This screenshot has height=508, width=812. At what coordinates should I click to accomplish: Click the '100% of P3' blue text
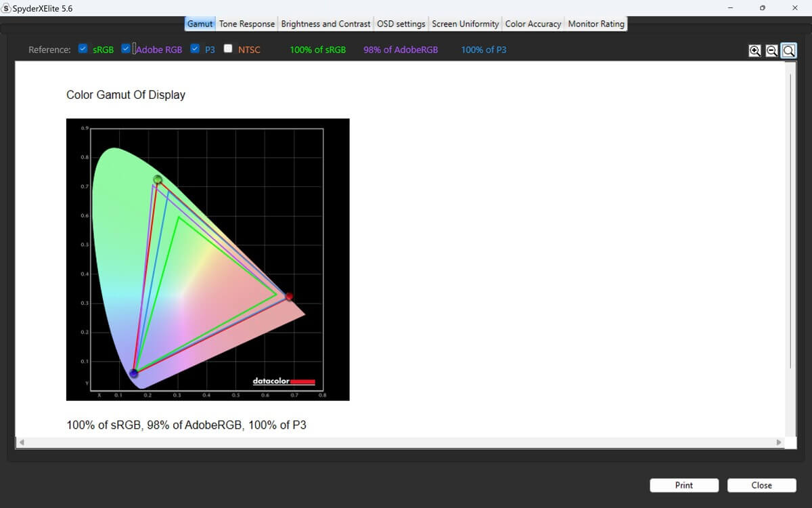pos(484,49)
